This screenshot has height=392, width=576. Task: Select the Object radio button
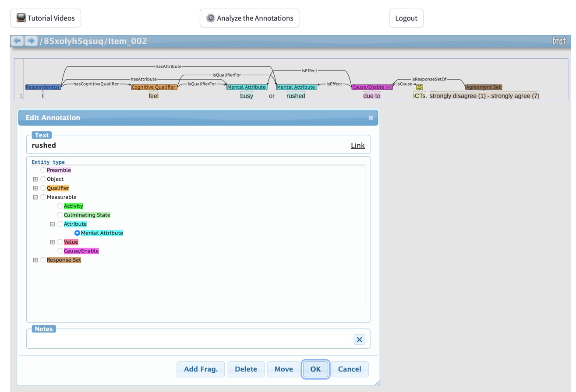click(x=43, y=179)
